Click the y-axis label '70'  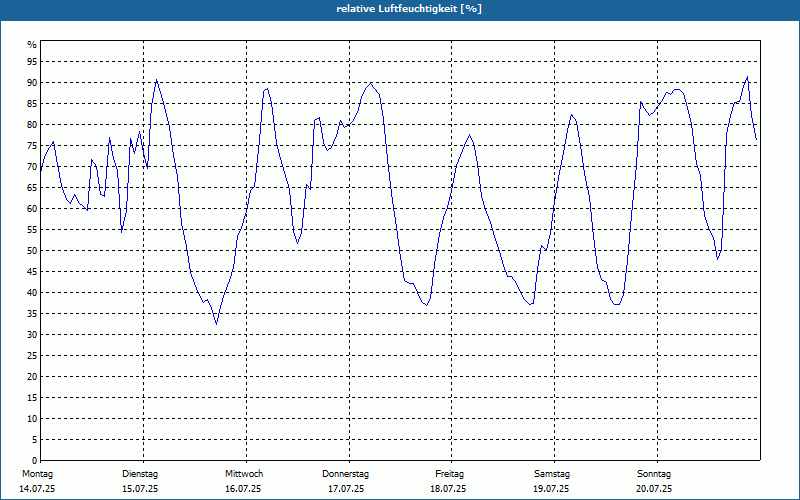(32, 167)
